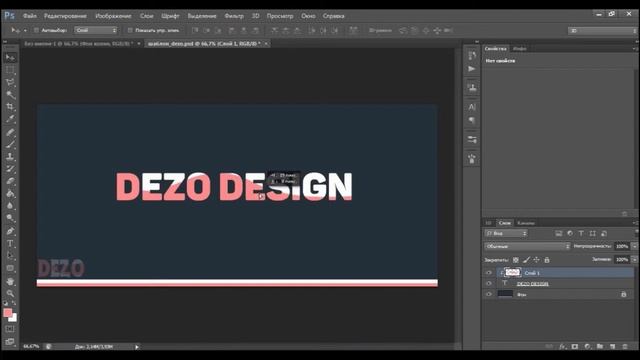640x360 pixels.
Task: Select the Path Selection tool
Action: (10, 256)
